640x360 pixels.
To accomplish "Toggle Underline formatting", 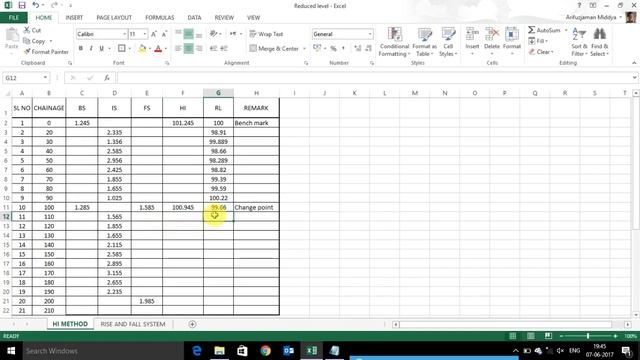I will point(102,49).
